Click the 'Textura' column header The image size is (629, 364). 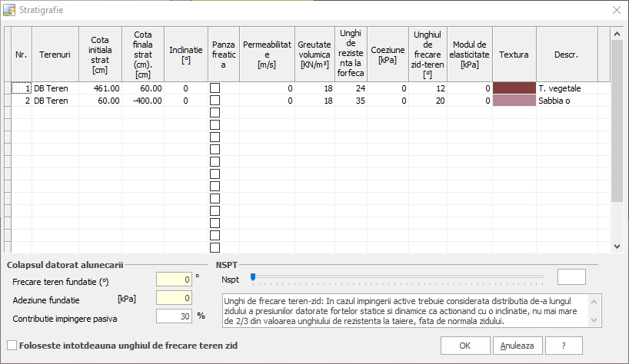click(x=514, y=55)
